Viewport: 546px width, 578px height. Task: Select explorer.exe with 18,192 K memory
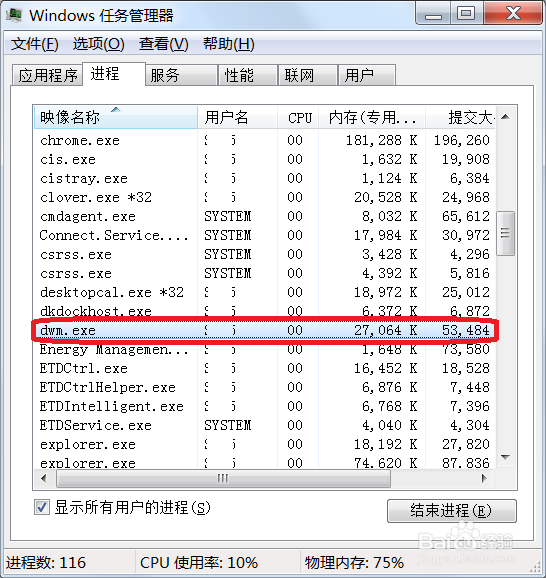pyautogui.click(x=265, y=444)
